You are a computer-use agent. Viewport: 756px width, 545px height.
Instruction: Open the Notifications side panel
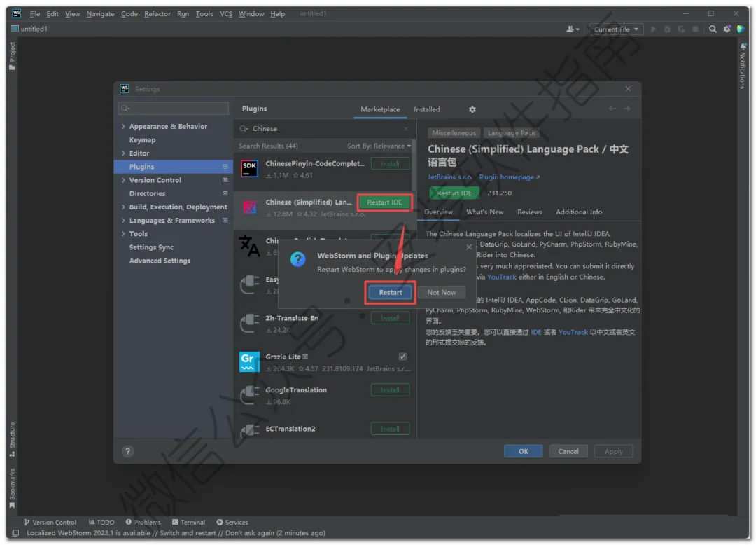click(x=743, y=66)
